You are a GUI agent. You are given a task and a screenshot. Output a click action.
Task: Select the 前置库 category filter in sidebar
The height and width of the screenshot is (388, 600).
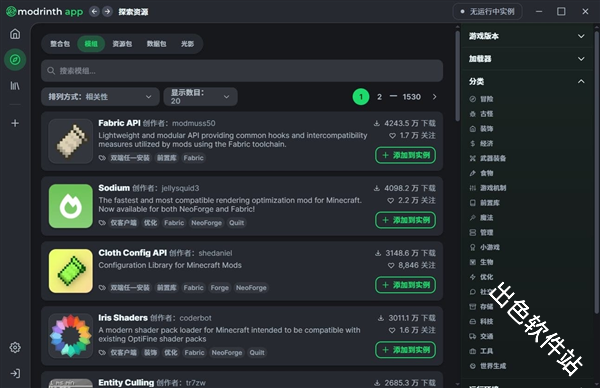tap(485, 203)
